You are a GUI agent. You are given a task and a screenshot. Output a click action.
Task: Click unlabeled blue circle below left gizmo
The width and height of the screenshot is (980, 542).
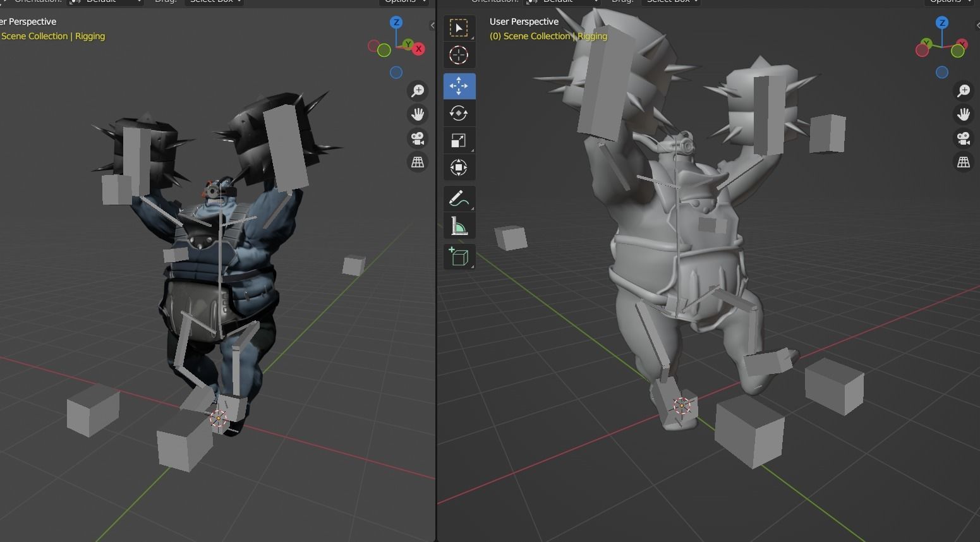[x=396, y=73]
